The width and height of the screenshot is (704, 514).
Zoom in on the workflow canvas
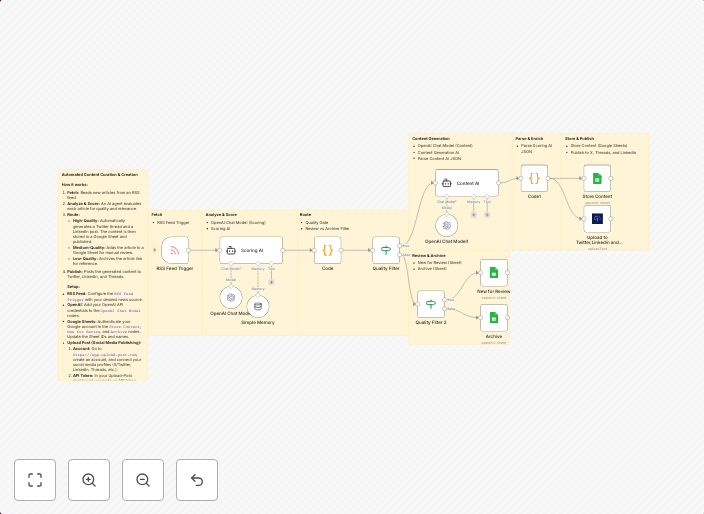coord(89,479)
